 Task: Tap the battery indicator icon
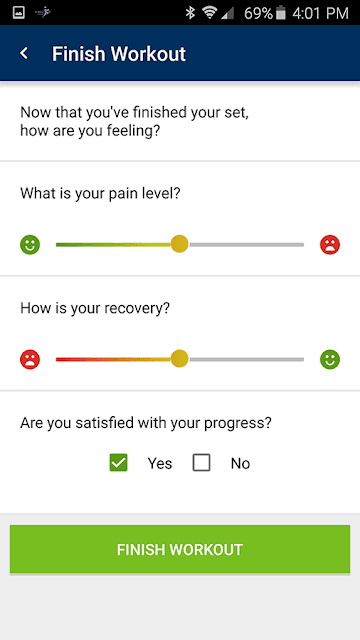tap(280, 13)
